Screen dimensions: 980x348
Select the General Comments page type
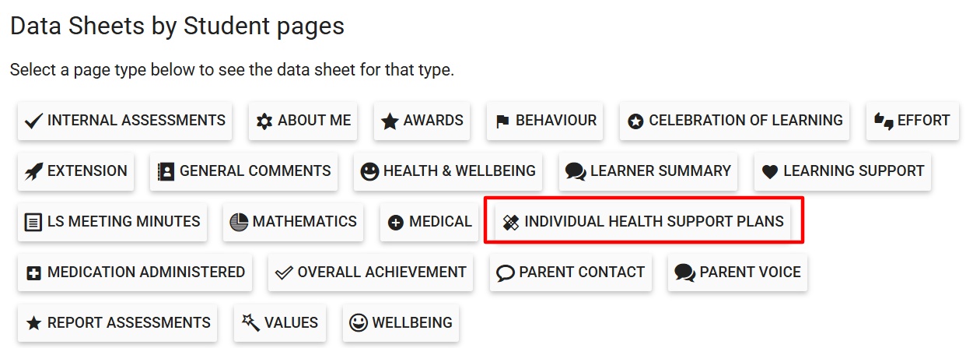coord(243,172)
